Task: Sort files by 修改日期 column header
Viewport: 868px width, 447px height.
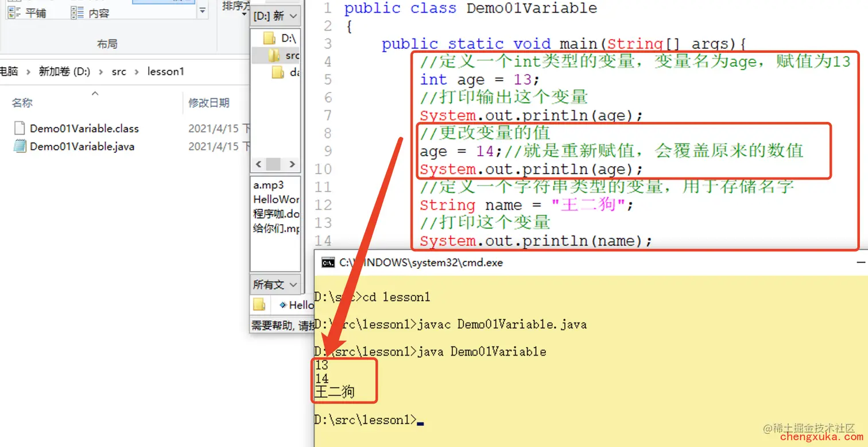Action: coord(209,103)
